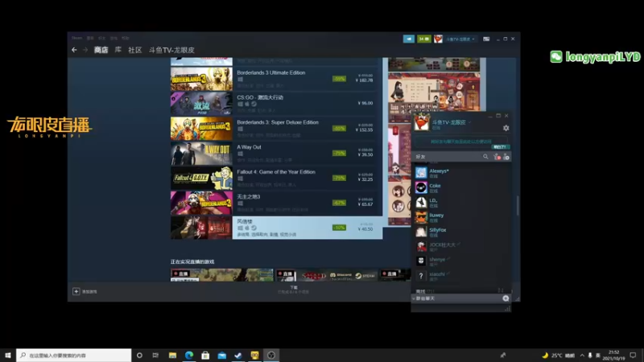Open pending friend invites icon
This screenshot has height=362, width=644.
pyautogui.click(x=497, y=157)
